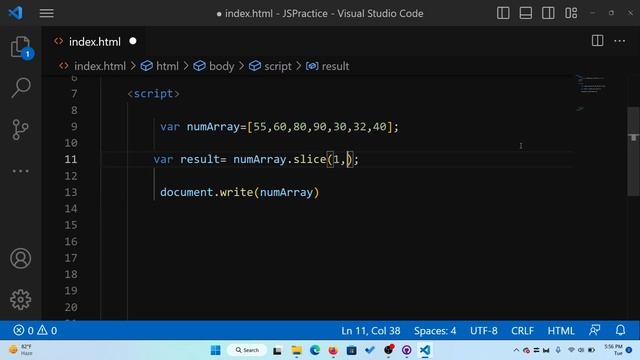
Task: Click numArray variable on line 9
Action: pos(213,127)
